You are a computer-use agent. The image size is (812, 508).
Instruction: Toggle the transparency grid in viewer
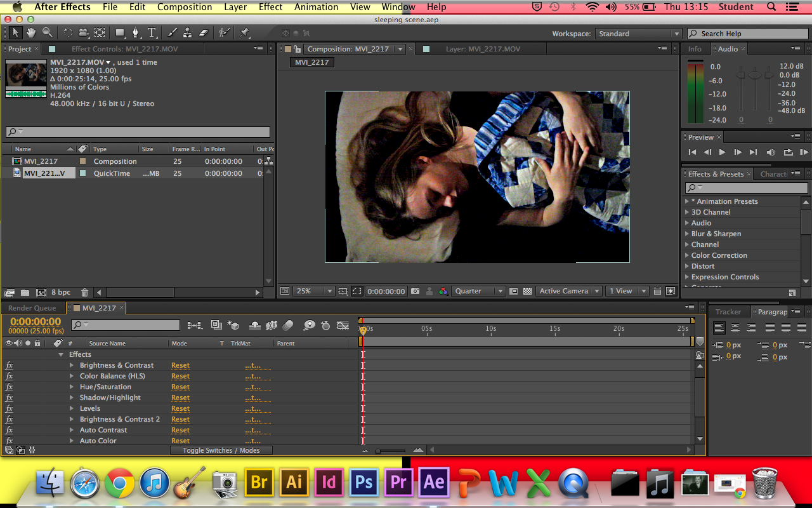pos(527,291)
